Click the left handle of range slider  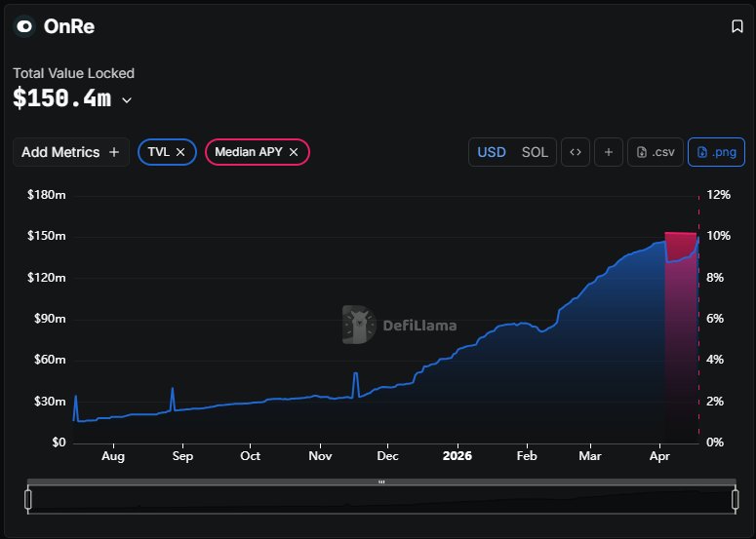28,499
